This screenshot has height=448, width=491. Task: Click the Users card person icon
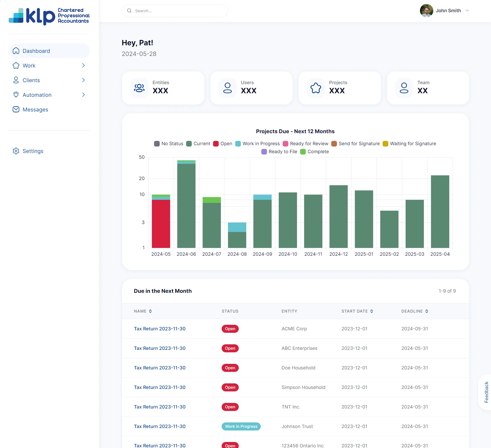(227, 88)
